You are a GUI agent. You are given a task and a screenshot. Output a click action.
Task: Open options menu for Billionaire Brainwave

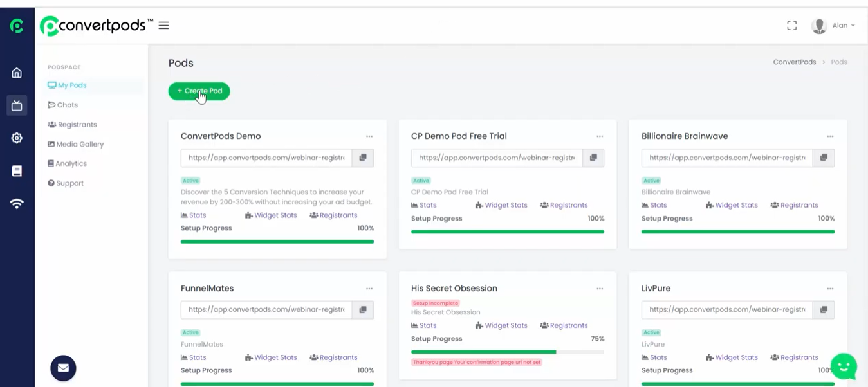(x=830, y=136)
